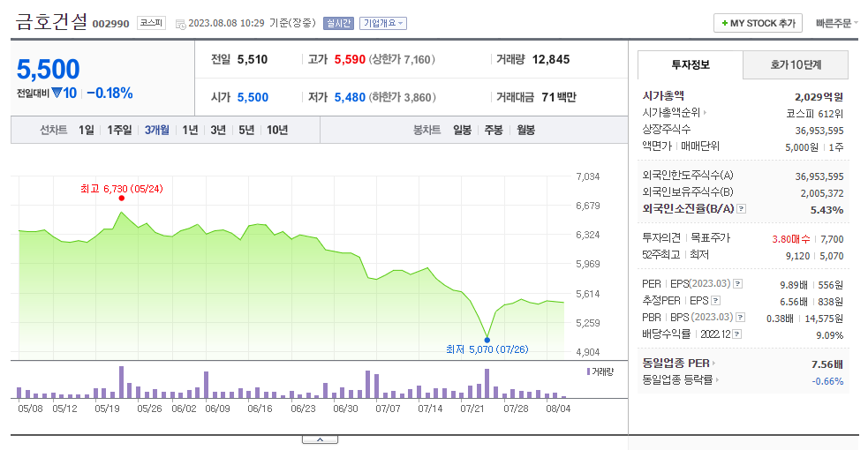
Task: Select the 1주일 line chart period
Action: (x=119, y=130)
